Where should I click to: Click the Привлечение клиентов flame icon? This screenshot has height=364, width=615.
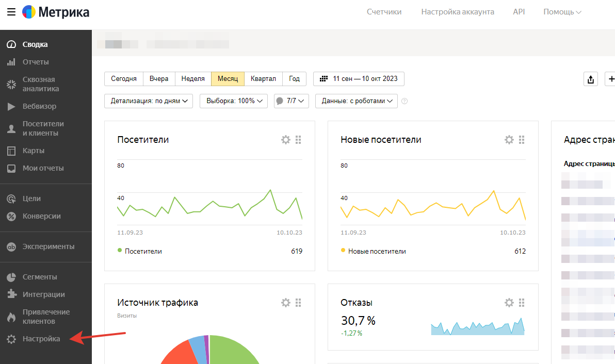coord(11,317)
